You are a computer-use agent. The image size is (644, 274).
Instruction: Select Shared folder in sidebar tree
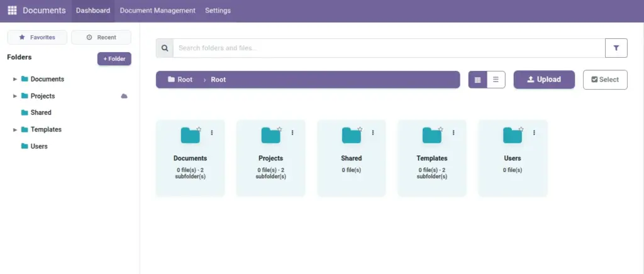[41, 112]
